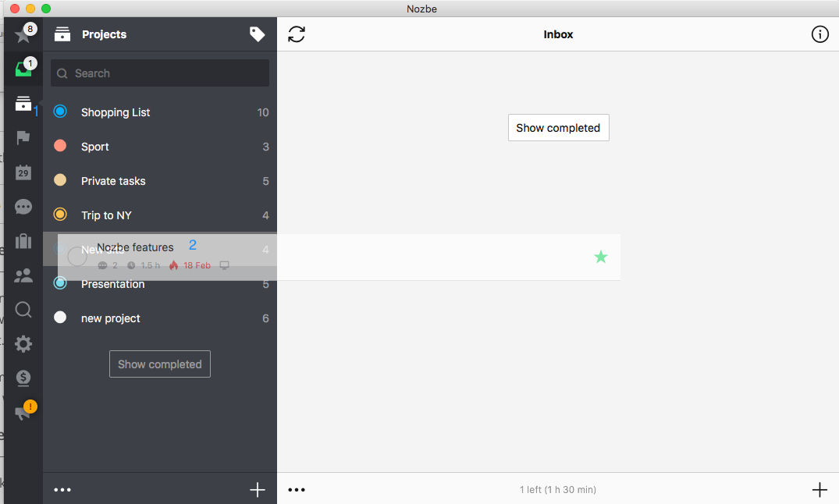Click the Nozbe features task name
Screen dimensions: 839x504
[135, 247]
